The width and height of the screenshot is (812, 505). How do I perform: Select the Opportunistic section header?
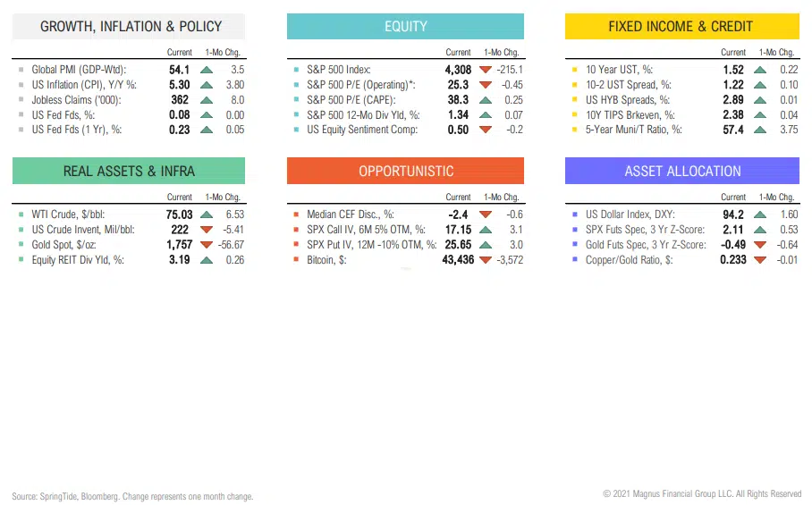405,171
